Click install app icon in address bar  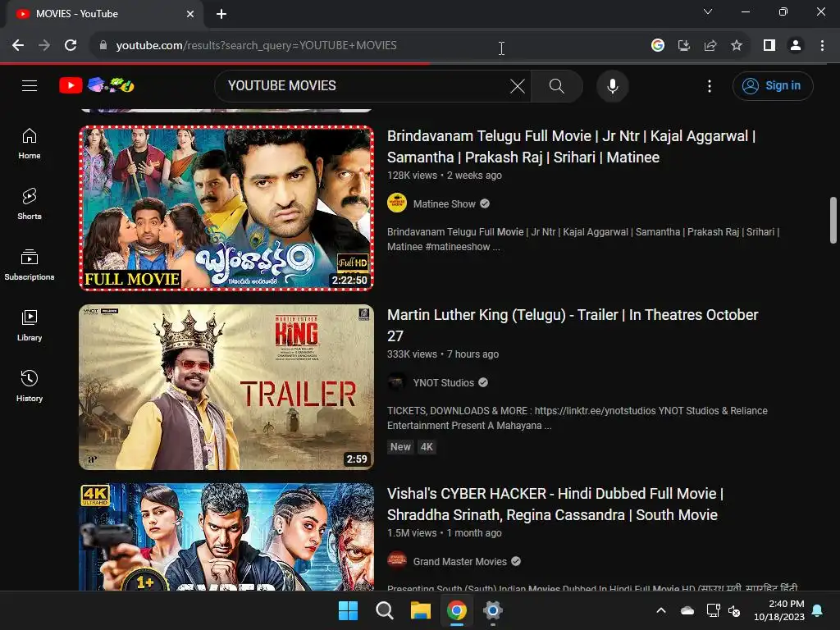[x=684, y=46]
